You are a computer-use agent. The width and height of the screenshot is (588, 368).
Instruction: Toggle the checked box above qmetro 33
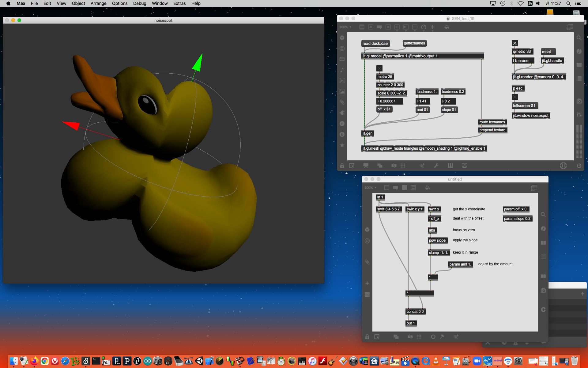point(515,43)
